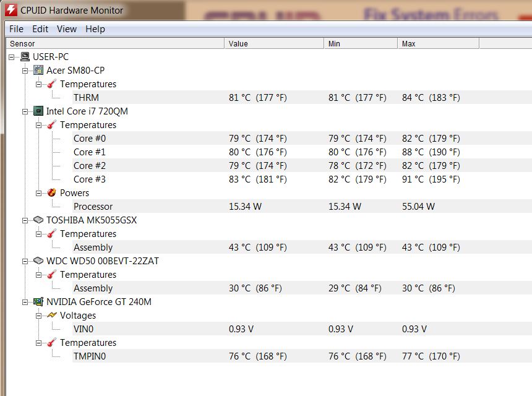The image size is (532, 396).
Task: Click the Intel Core i7 720QM chip icon
Action: coord(38,111)
